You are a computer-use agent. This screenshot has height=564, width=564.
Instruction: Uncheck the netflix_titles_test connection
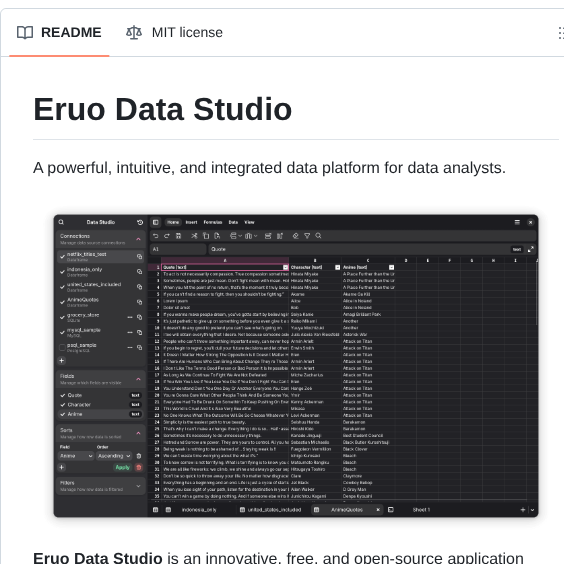62,256
